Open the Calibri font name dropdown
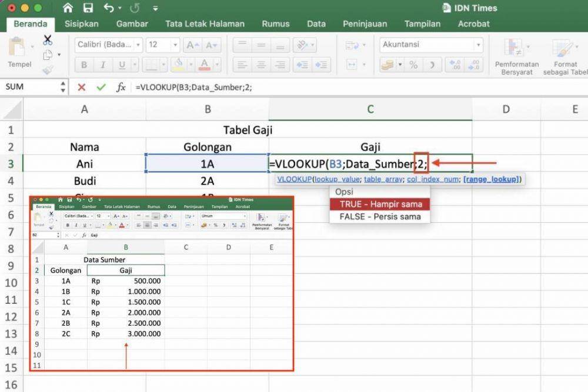Screen dimensions: 588x392 pos(138,45)
